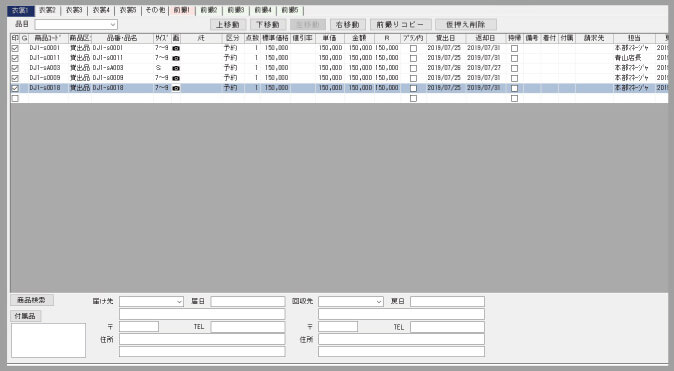Open the camera icon in the DJ1-s0011 row

(x=176, y=58)
